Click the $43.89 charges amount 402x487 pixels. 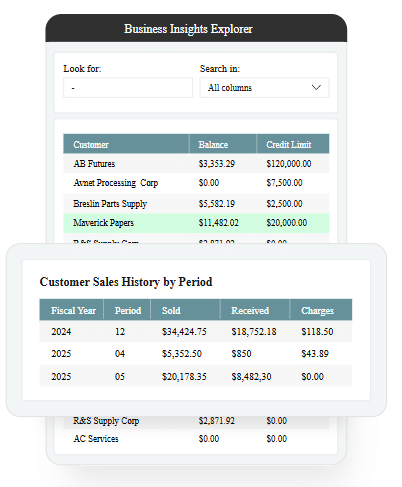315,354
